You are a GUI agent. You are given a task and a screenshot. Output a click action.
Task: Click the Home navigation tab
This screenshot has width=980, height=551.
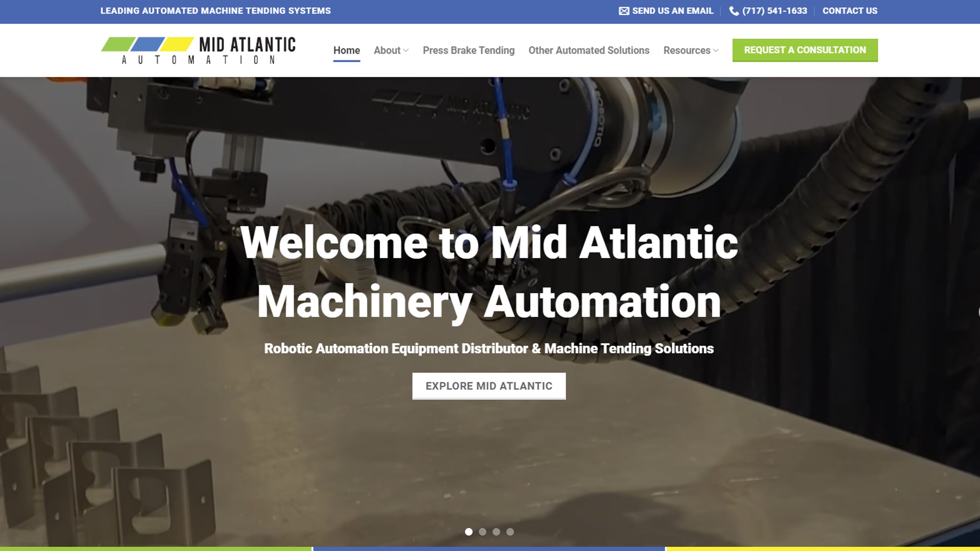(x=346, y=51)
